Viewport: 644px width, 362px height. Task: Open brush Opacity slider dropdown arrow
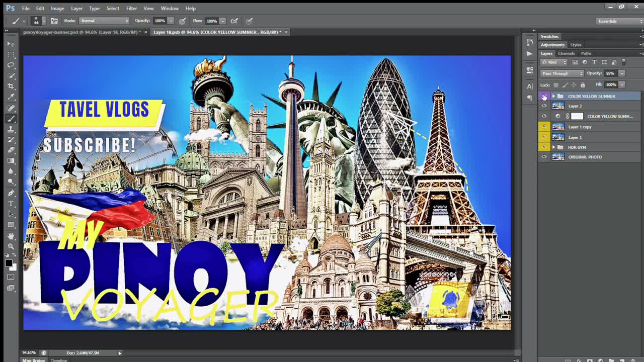(x=171, y=21)
